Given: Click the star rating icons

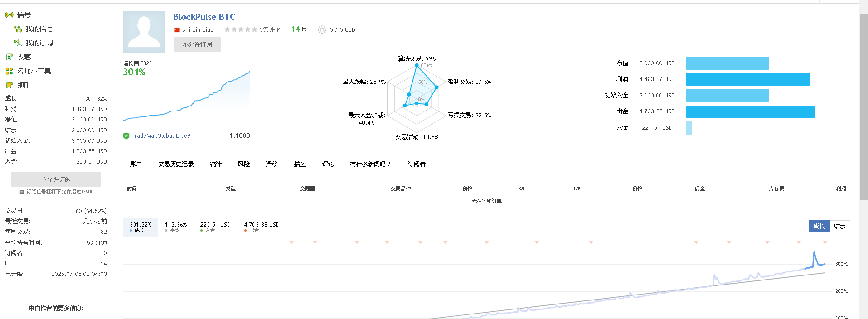Looking at the screenshot, I should click(241, 29).
